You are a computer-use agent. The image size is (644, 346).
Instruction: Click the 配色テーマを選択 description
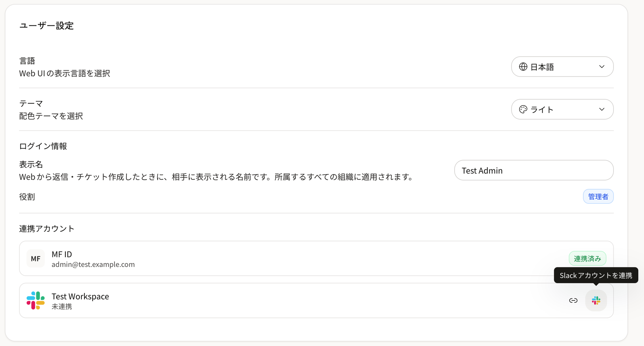(x=51, y=116)
